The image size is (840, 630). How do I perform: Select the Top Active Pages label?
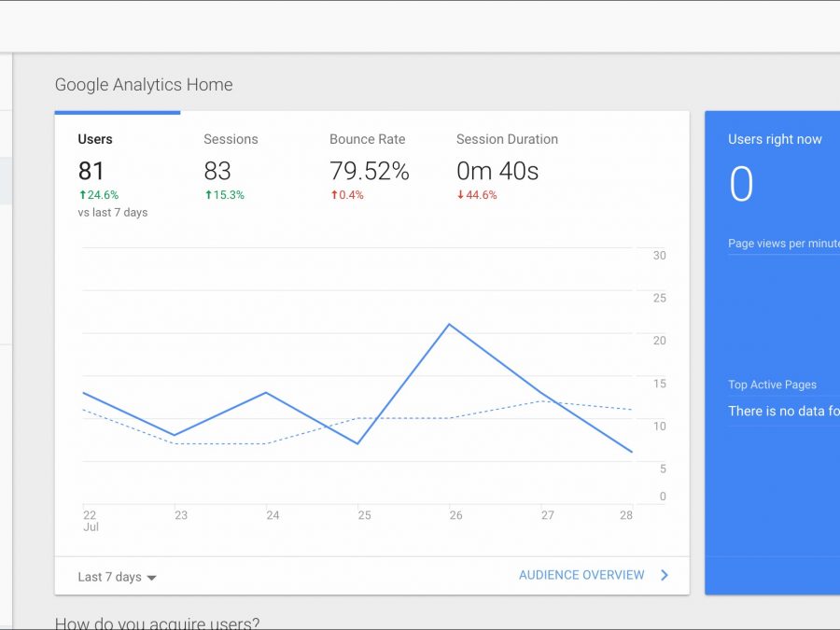(x=772, y=385)
